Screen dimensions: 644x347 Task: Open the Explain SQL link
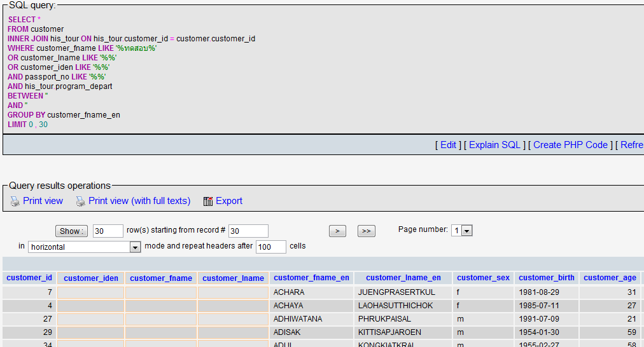[x=493, y=145]
